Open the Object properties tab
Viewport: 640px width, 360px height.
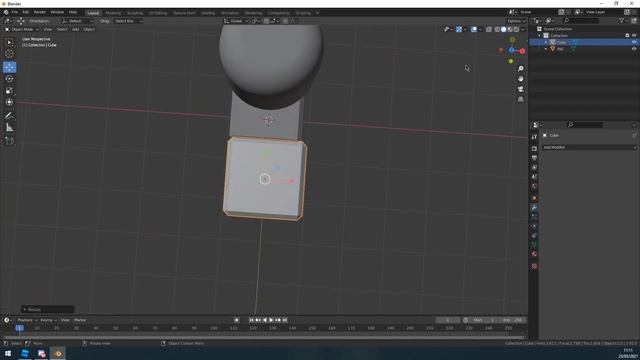[x=534, y=198]
